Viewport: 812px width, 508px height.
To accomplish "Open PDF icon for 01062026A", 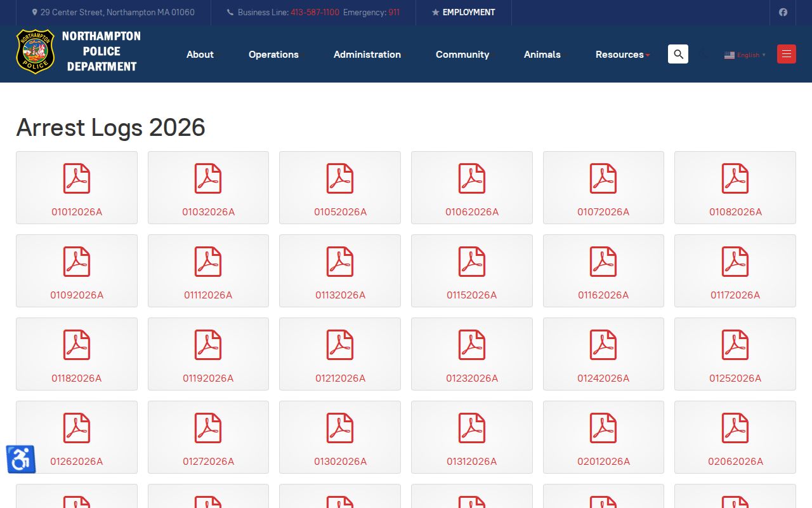I will pyautogui.click(x=472, y=178).
